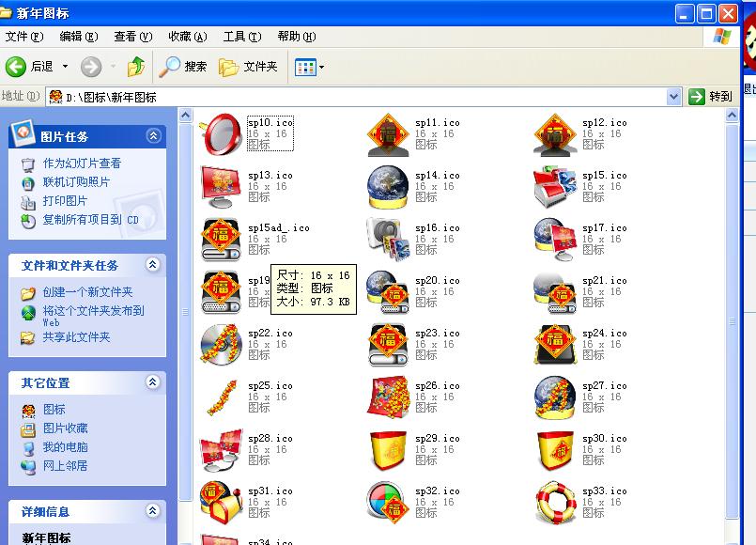Viewport: 756px width, 545px height.
Task: Click 作为幻灯片查看 link
Action: click(x=82, y=163)
